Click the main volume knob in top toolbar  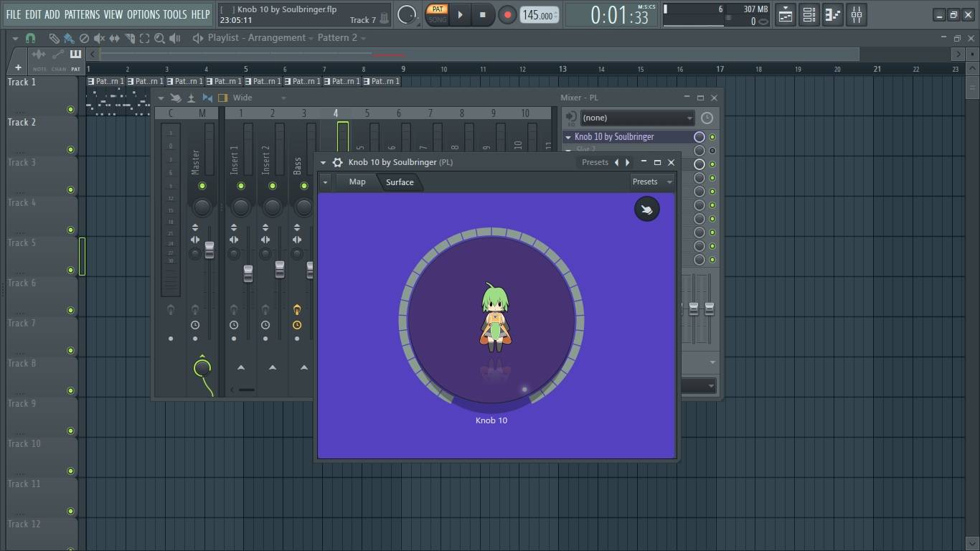(x=407, y=14)
